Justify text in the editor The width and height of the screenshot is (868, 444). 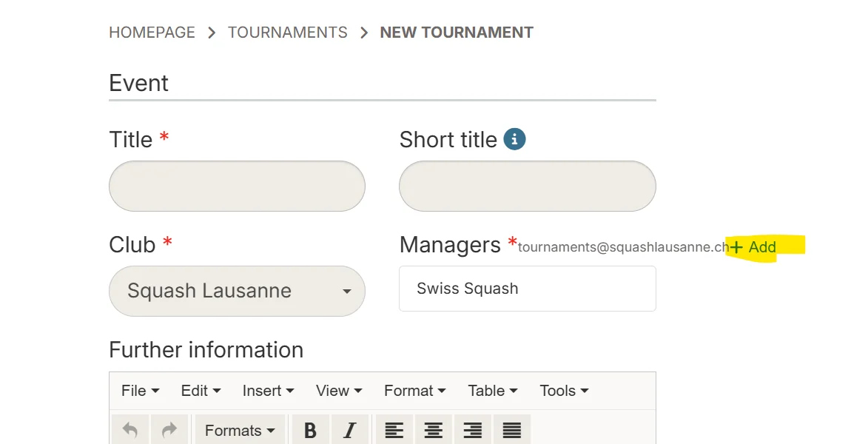click(512, 430)
